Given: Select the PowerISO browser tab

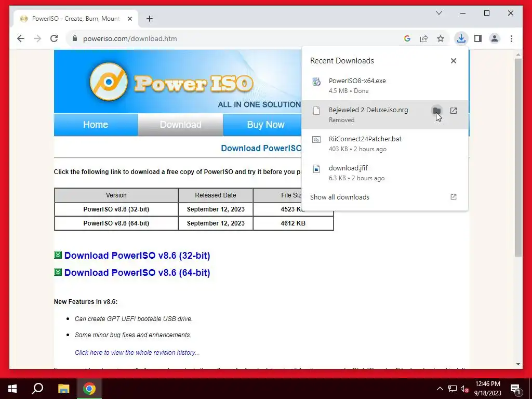Looking at the screenshot, I should tap(76, 19).
